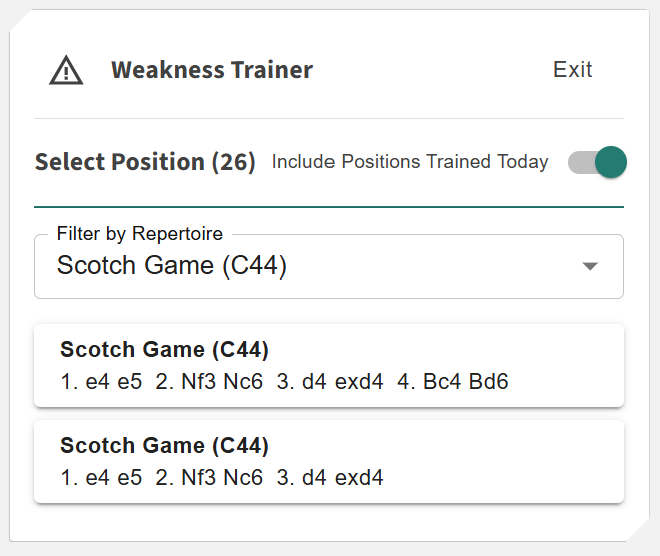The image size is (660, 556).
Task: Click the green toggle knob
Action: (x=610, y=162)
